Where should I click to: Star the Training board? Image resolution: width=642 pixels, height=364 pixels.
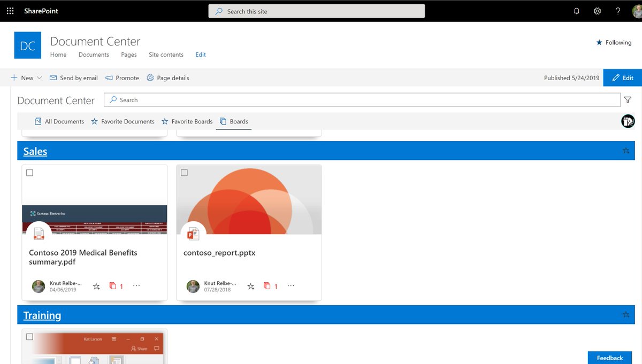(x=625, y=315)
